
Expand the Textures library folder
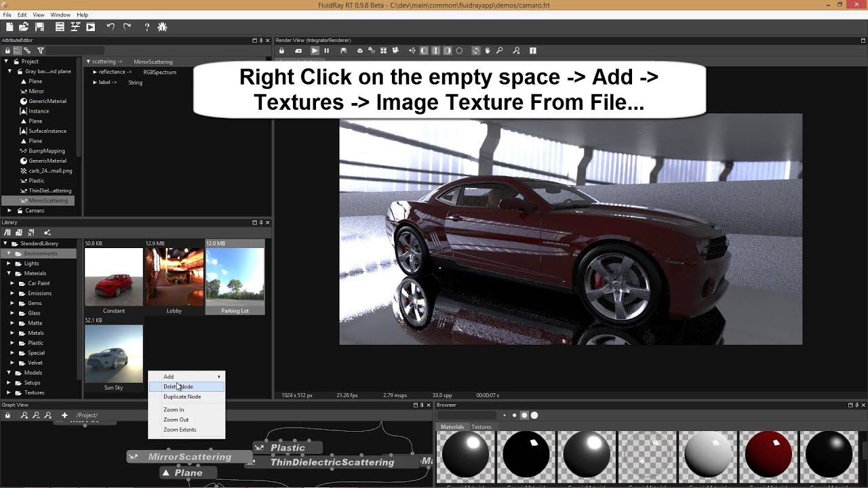point(9,392)
